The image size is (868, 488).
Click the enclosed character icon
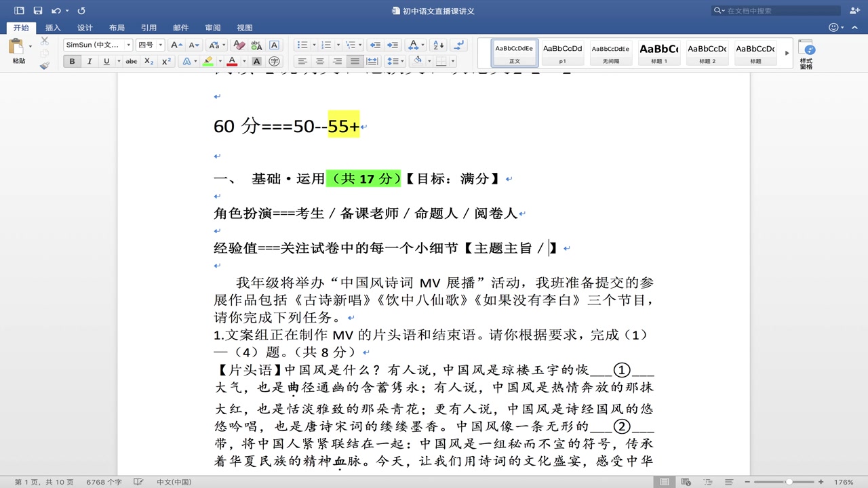click(x=274, y=61)
